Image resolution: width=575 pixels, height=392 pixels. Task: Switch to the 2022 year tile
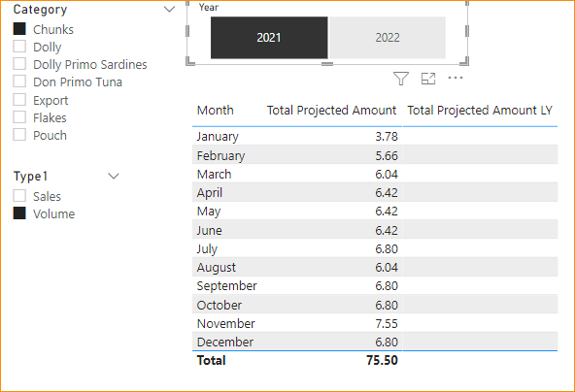[388, 38]
